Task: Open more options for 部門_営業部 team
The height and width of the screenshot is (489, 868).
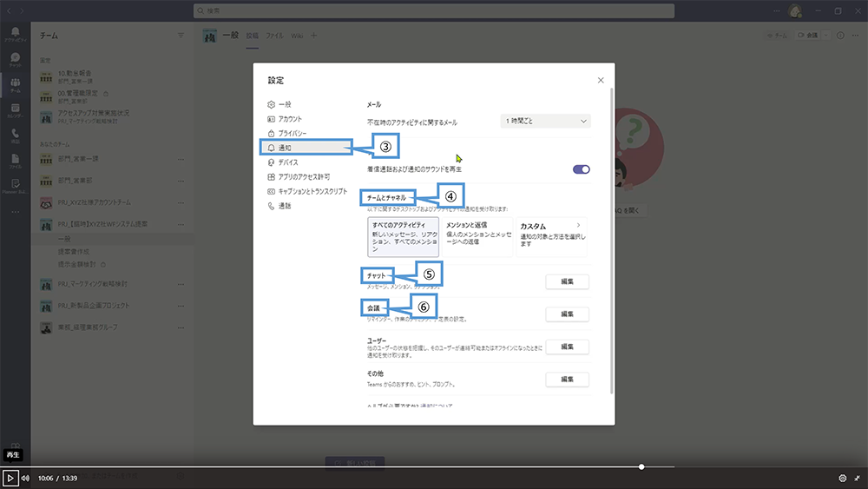Action: [x=181, y=181]
